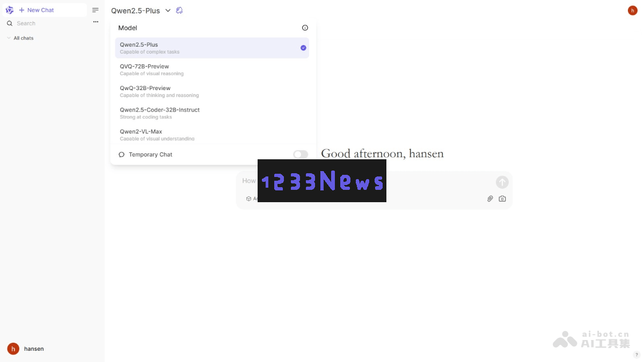Click the Artifacts cube icon
This screenshot has height=362, width=644.
249,199
